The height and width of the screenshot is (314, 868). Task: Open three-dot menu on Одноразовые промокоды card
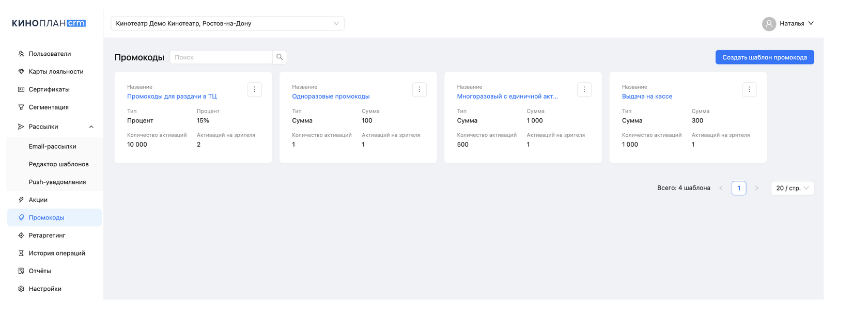pos(419,89)
